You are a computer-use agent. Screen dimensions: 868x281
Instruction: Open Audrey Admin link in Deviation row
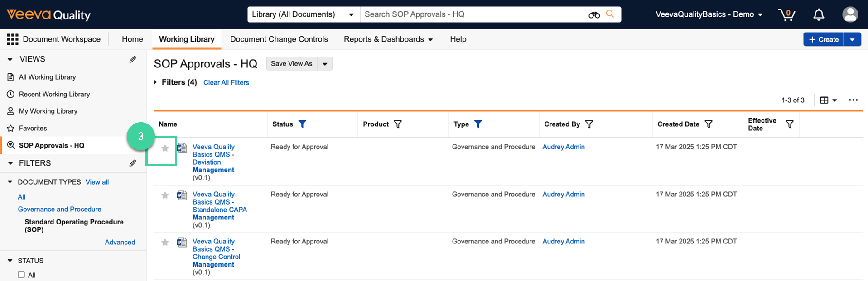pos(564,147)
